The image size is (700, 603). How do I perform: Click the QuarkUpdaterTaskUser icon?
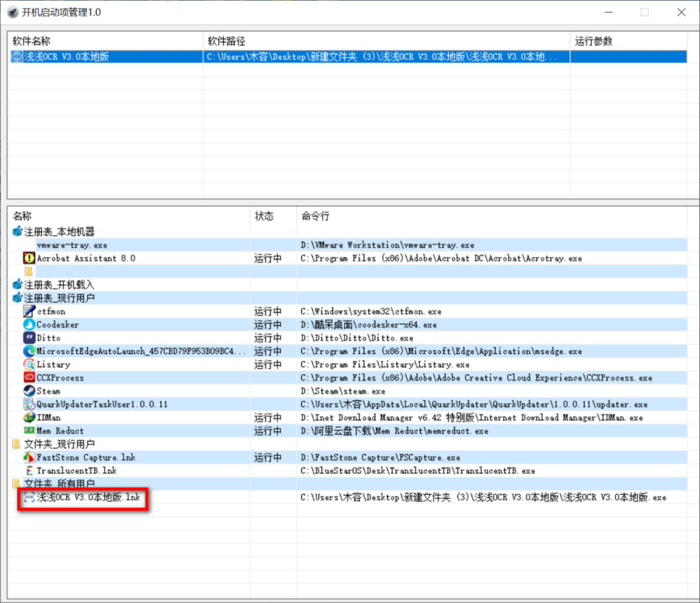click(x=29, y=404)
